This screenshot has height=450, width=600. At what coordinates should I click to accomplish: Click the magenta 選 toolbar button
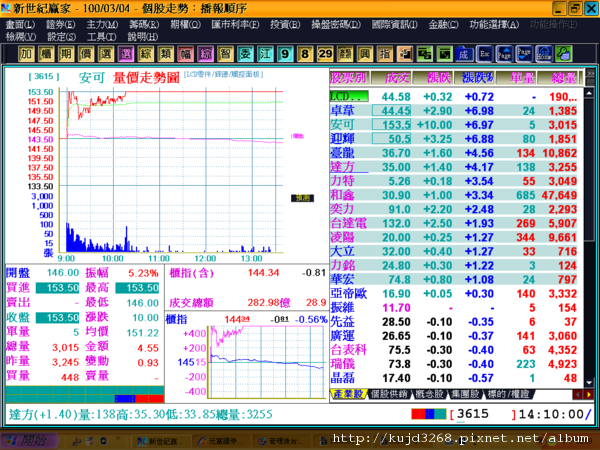click(x=126, y=54)
